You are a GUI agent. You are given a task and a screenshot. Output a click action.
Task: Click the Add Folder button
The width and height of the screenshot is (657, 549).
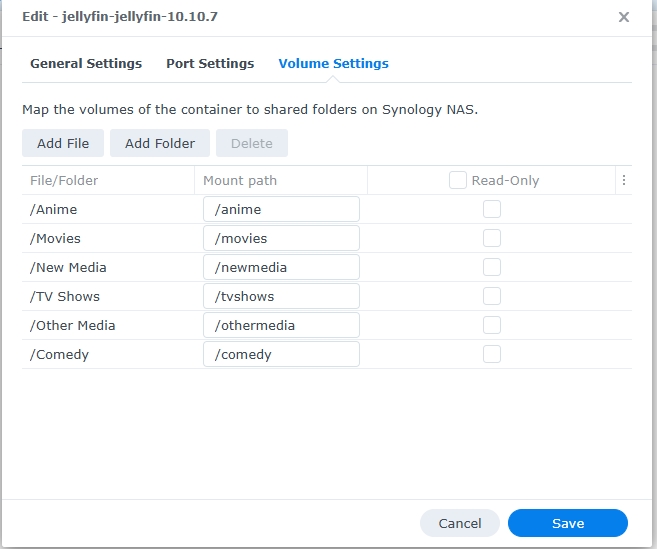point(160,143)
